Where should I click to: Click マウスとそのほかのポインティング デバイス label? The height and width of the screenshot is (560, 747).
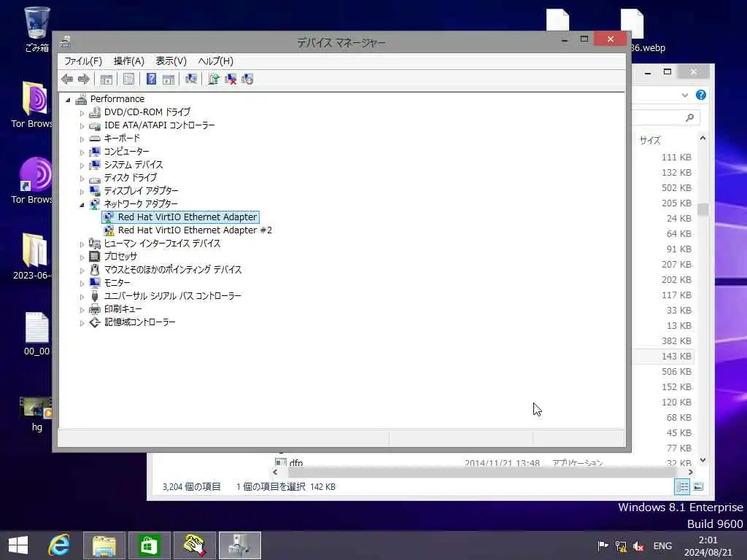(173, 270)
